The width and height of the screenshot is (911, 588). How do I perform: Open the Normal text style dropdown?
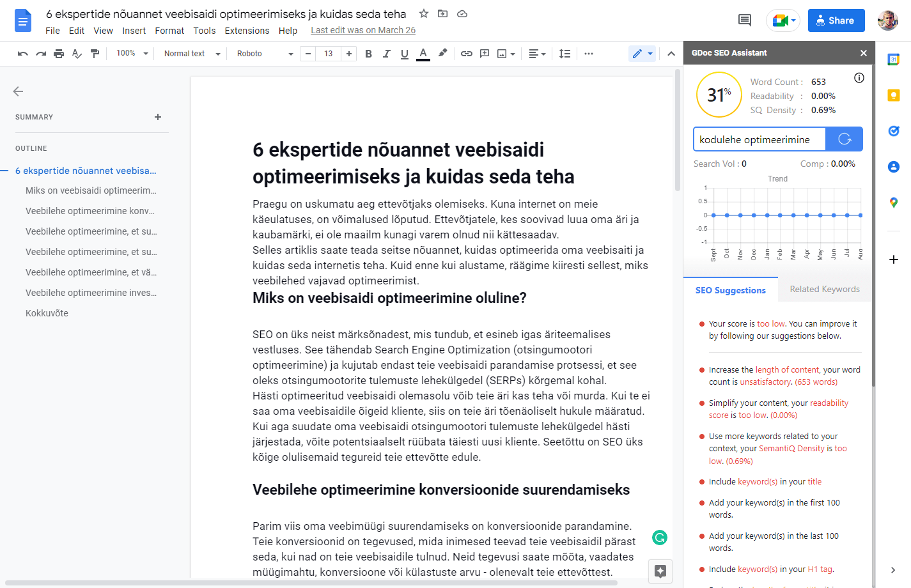192,54
